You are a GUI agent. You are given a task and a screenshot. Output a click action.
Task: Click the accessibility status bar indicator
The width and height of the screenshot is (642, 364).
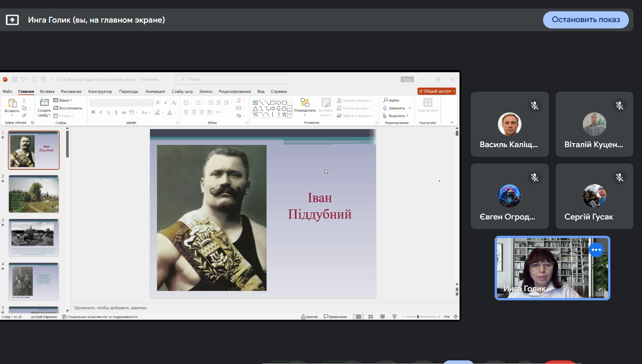pyautogui.click(x=100, y=317)
